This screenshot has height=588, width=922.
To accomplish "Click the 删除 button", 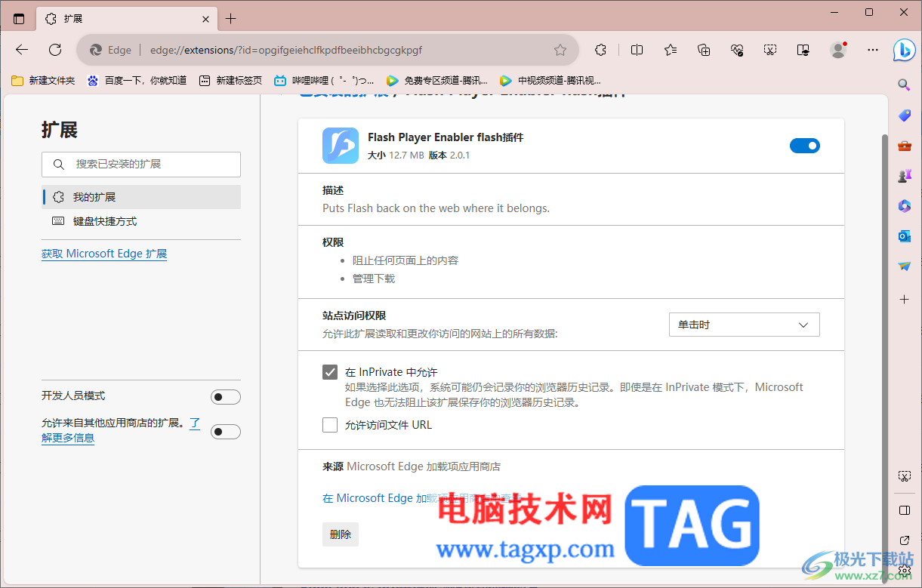I will [341, 534].
